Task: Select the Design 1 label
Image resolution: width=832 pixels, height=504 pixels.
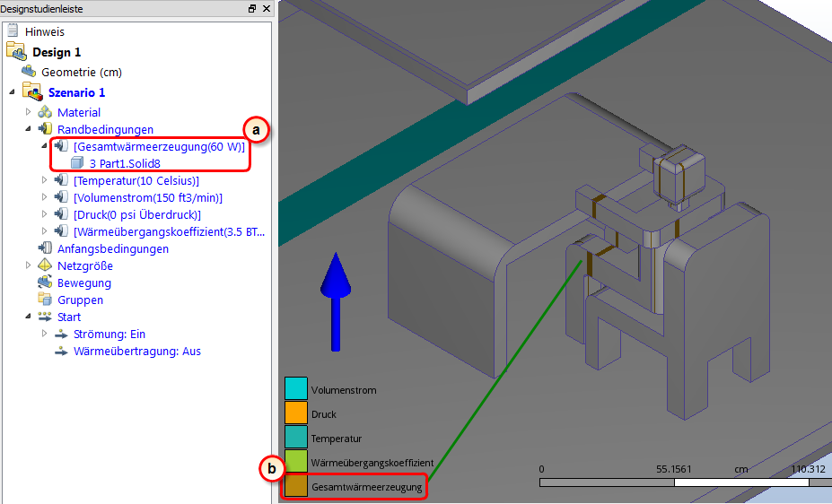Action: pos(57,52)
